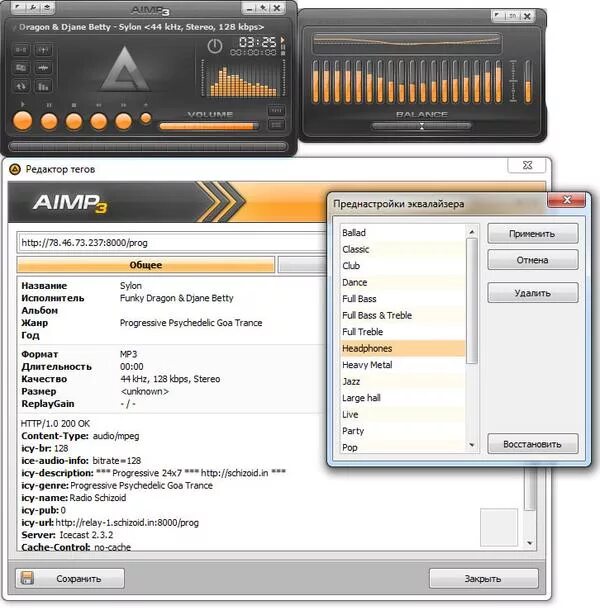Image resolution: width=600 pixels, height=610 pixels.
Task: Select the highlighted Headphones preset
Action: pos(403,348)
